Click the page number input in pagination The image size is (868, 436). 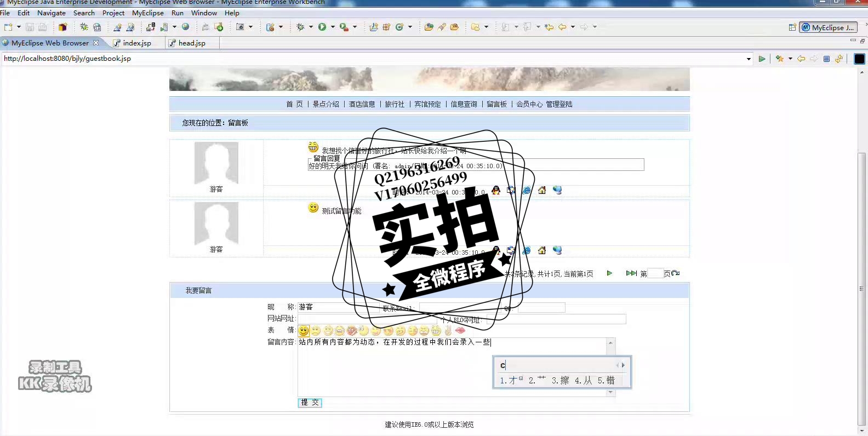click(655, 273)
